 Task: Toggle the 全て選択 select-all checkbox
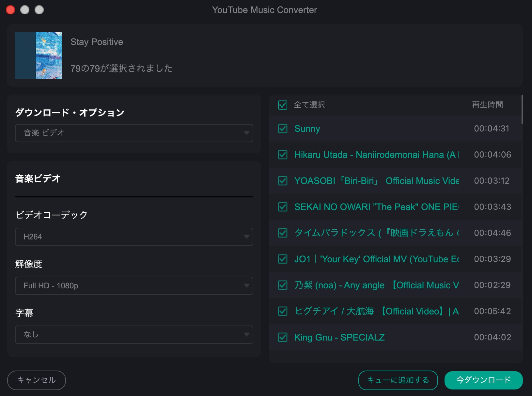tap(283, 105)
